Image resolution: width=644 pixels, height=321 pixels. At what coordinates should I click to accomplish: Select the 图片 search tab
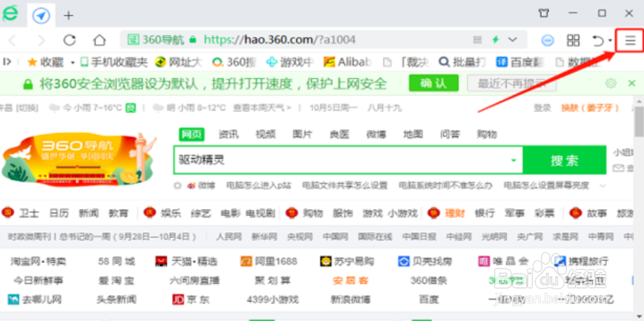[302, 134]
